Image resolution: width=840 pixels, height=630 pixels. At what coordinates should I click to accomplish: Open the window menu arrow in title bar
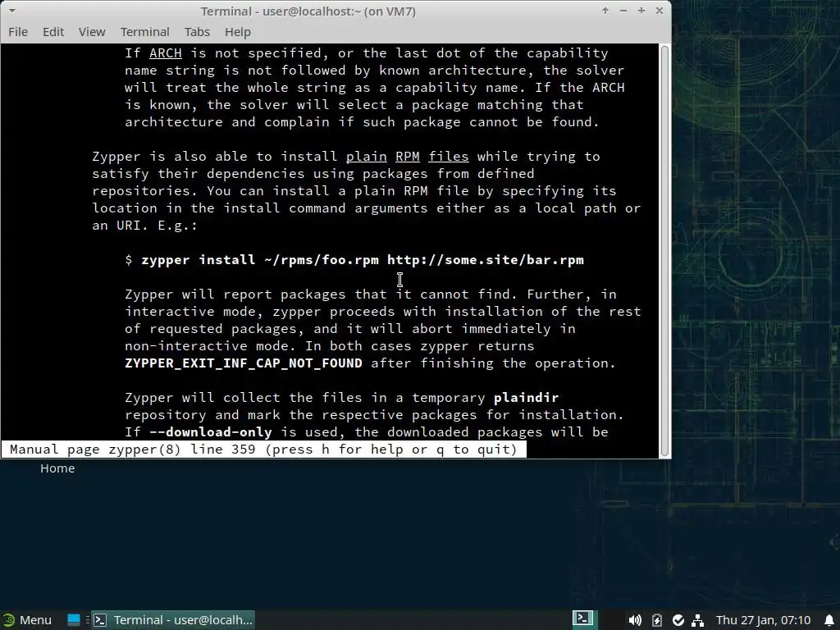(x=11, y=11)
